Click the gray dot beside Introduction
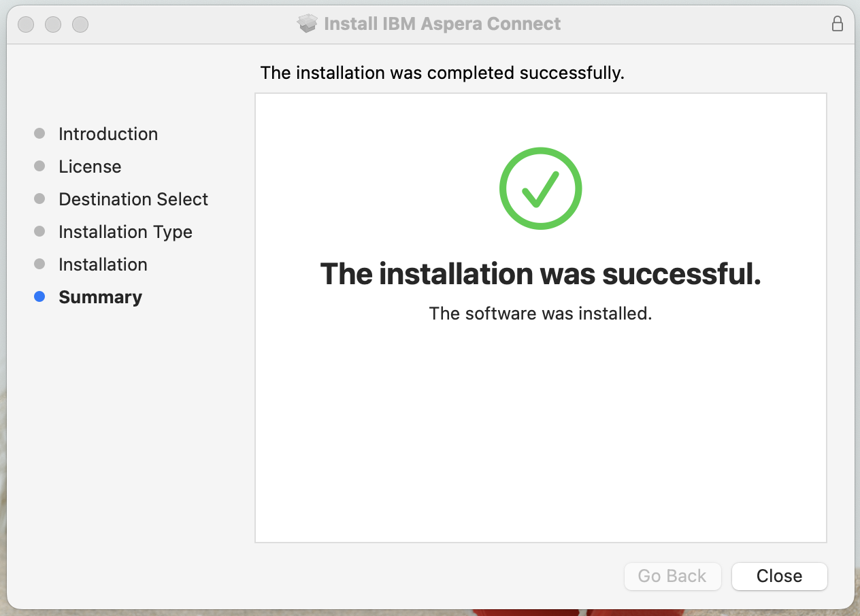The height and width of the screenshot is (616, 860). pyautogui.click(x=39, y=133)
